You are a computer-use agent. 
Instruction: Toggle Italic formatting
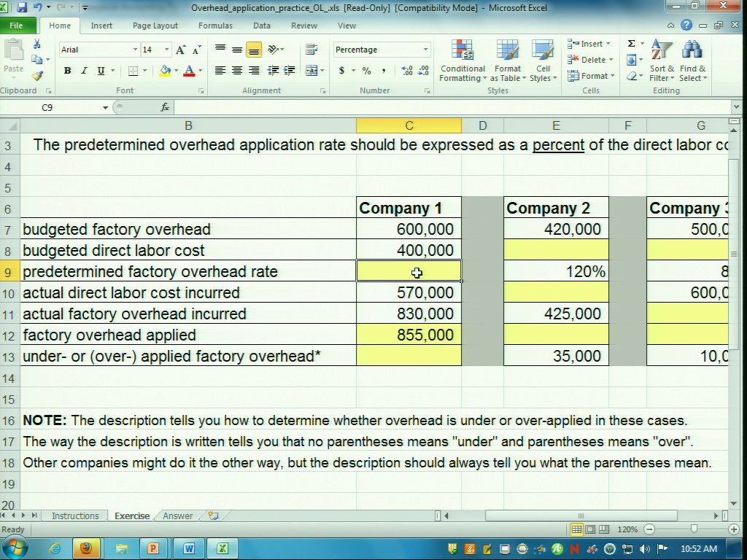pos(84,71)
